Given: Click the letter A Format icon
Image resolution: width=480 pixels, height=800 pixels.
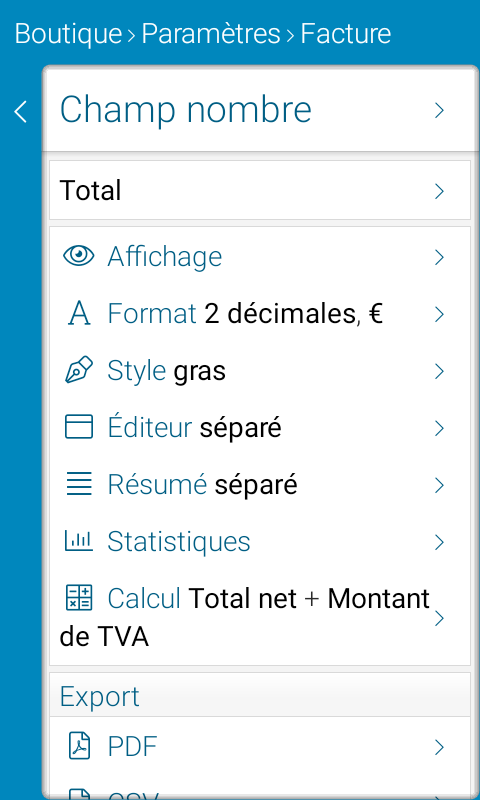Looking at the screenshot, I should [79, 314].
